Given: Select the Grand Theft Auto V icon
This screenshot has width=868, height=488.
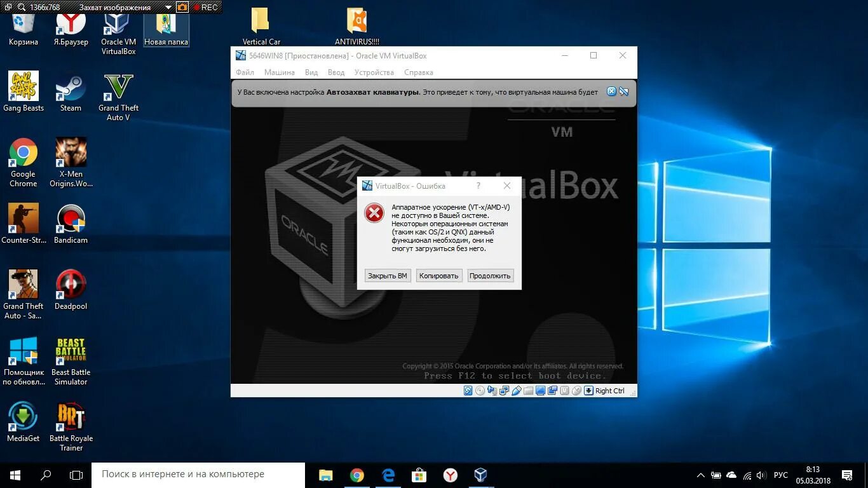Looking at the screenshot, I should coord(118,97).
